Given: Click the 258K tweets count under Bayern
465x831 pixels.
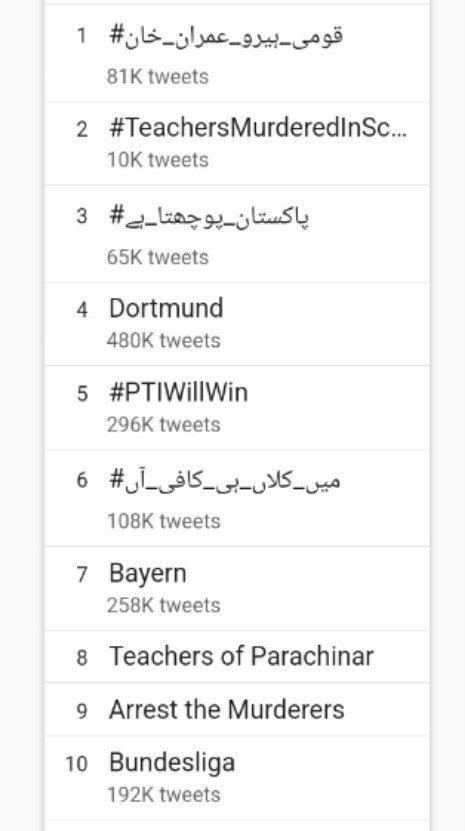Looking at the screenshot, I should coord(163,605).
